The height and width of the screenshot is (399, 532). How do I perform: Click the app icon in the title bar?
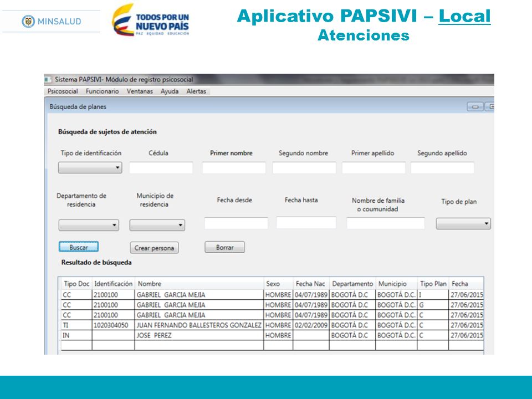pos(48,79)
